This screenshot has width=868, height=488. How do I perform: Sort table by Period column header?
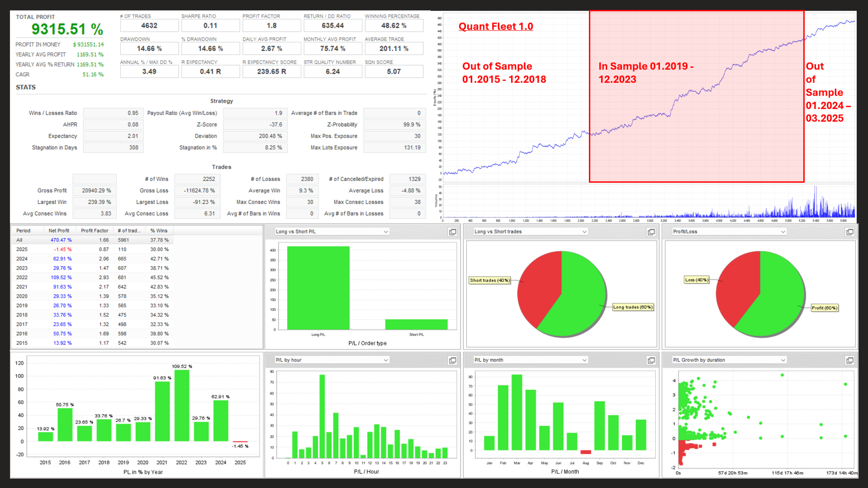[x=28, y=231]
